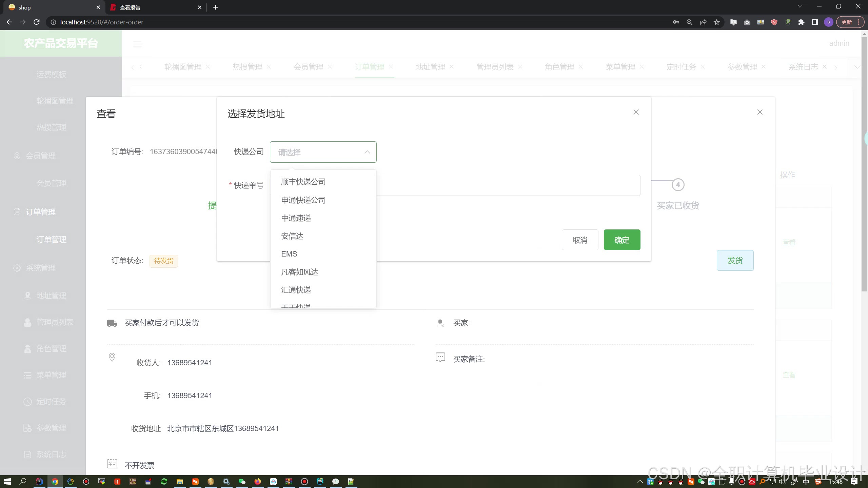Open the browser extensions puzzle icon
The image size is (868, 488).
[x=801, y=22]
